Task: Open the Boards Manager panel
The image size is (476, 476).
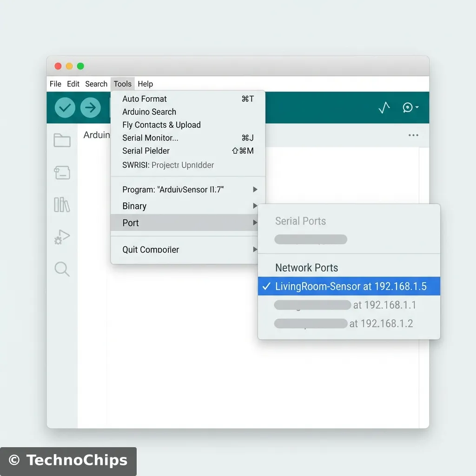Action: pyautogui.click(x=62, y=172)
